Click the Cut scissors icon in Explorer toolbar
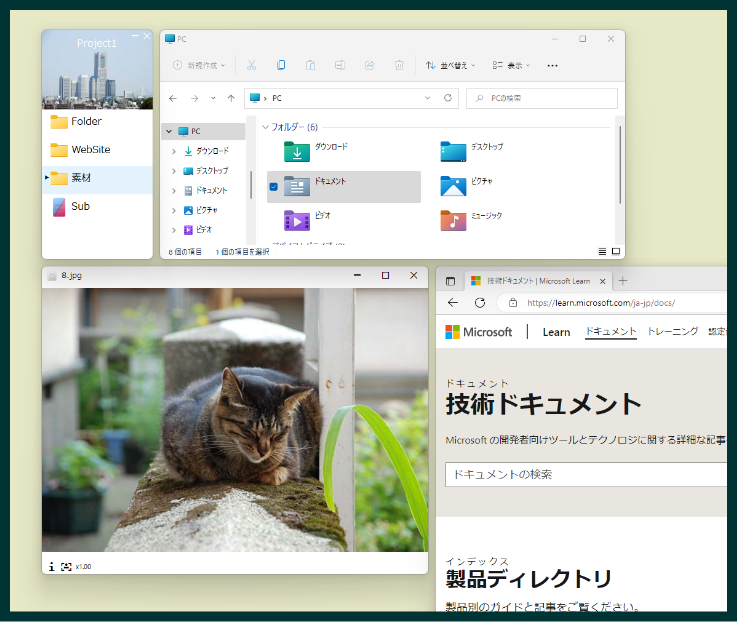 tap(251, 65)
